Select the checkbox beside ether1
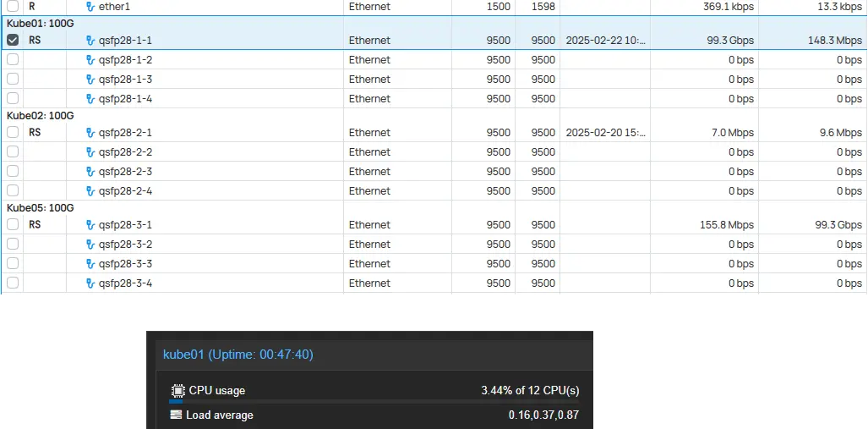Image resolution: width=868 pixels, height=429 pixels. [13, 6]
